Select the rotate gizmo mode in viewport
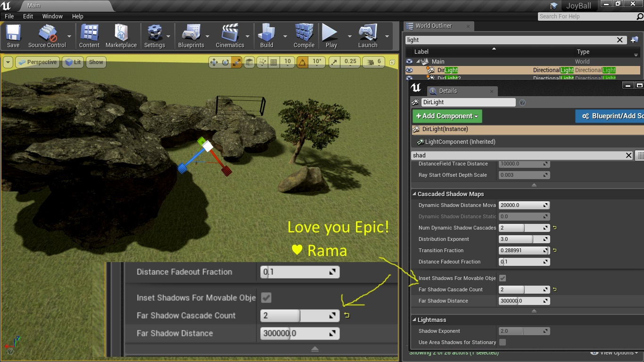This screenshot has width=644, height=362. tap(225, 62)
